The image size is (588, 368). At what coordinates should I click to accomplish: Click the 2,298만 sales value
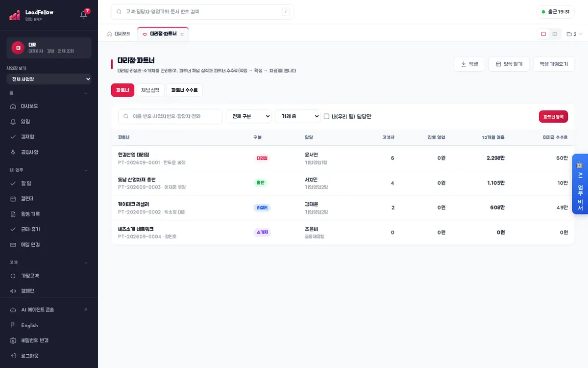click(x=495, y=158)
